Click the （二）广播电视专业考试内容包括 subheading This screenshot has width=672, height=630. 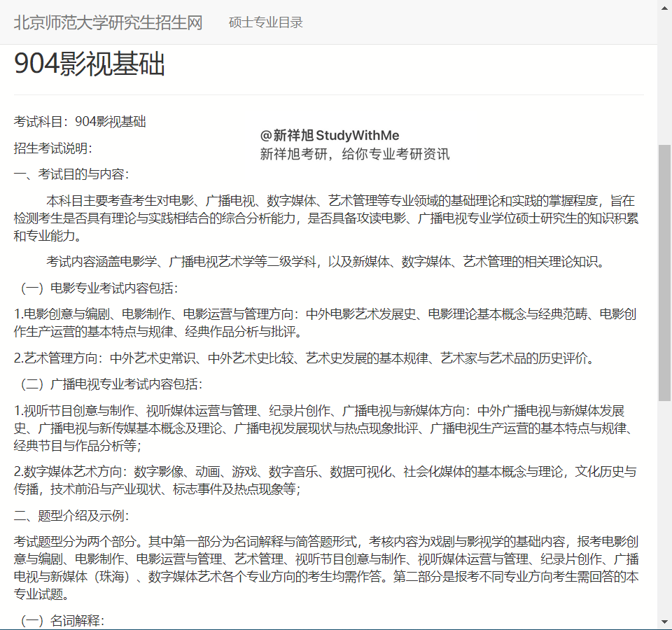pyautogui.click(x=108, y=384)
